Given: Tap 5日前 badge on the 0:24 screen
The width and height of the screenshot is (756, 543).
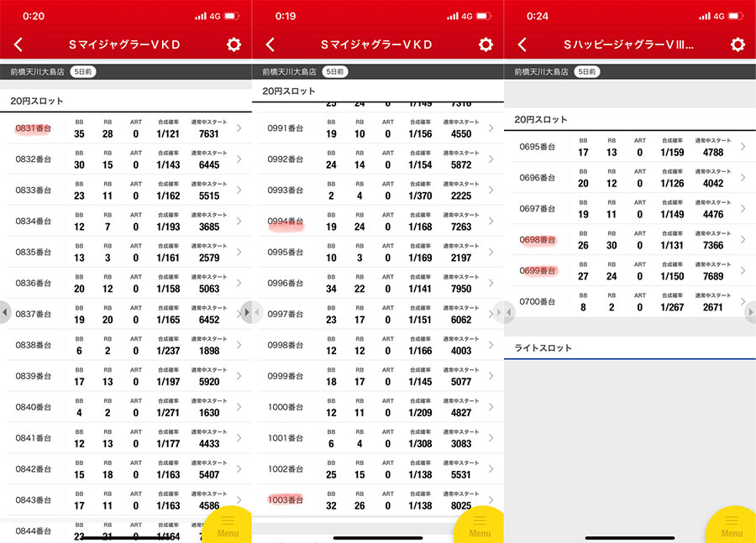Looking at the screenshot, I should tap(586, 72).
